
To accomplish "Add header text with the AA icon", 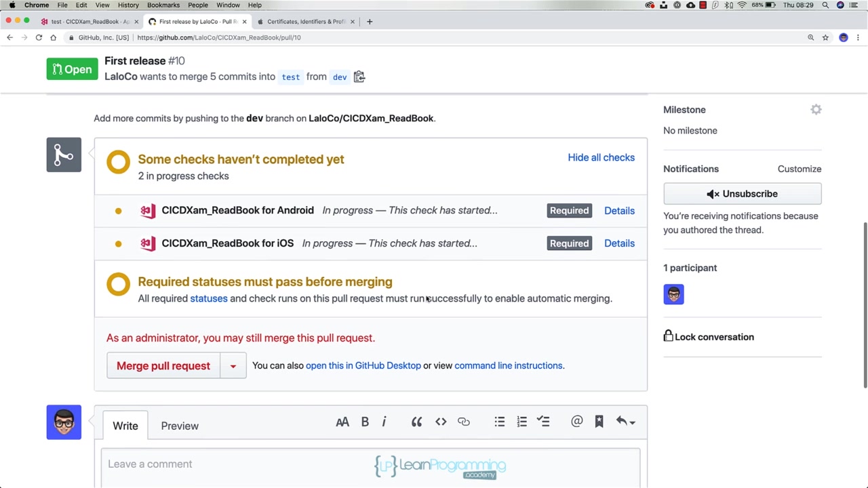I will click(342, 422).
